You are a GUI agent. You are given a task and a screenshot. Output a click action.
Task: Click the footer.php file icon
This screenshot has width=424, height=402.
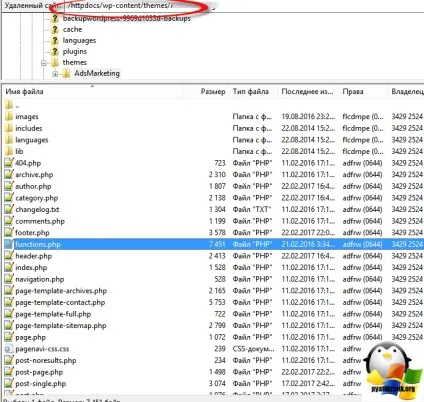9,233
